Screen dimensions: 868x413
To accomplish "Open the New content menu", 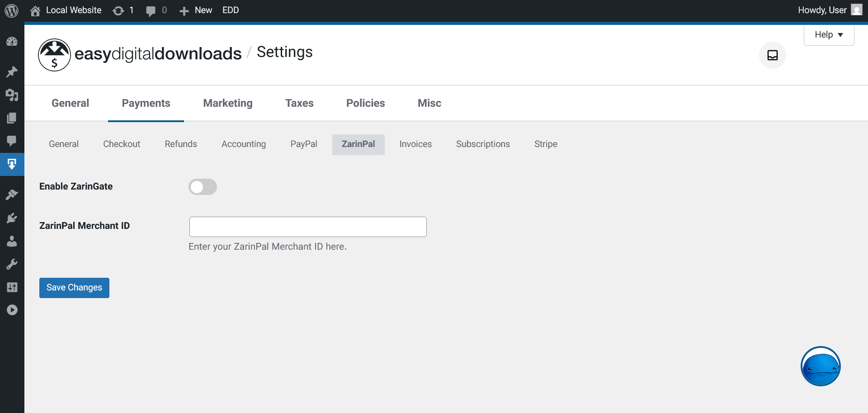I will pos(196,10).
